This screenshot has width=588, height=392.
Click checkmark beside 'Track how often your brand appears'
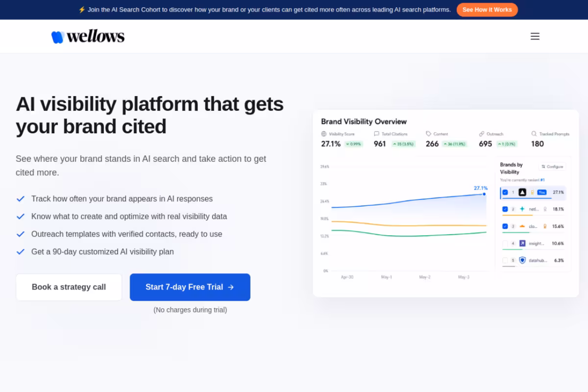pos(21,199)
